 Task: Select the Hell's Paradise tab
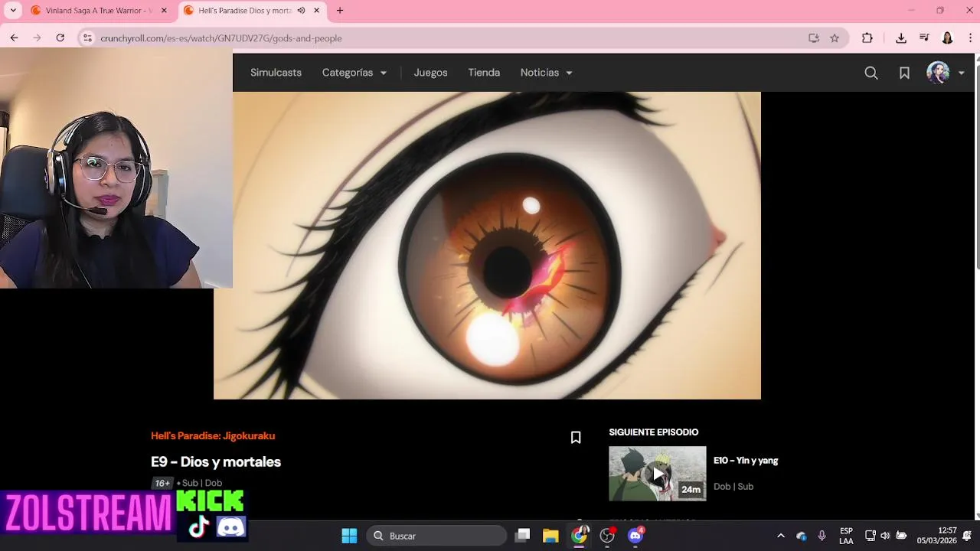click(x=251, y=11)
